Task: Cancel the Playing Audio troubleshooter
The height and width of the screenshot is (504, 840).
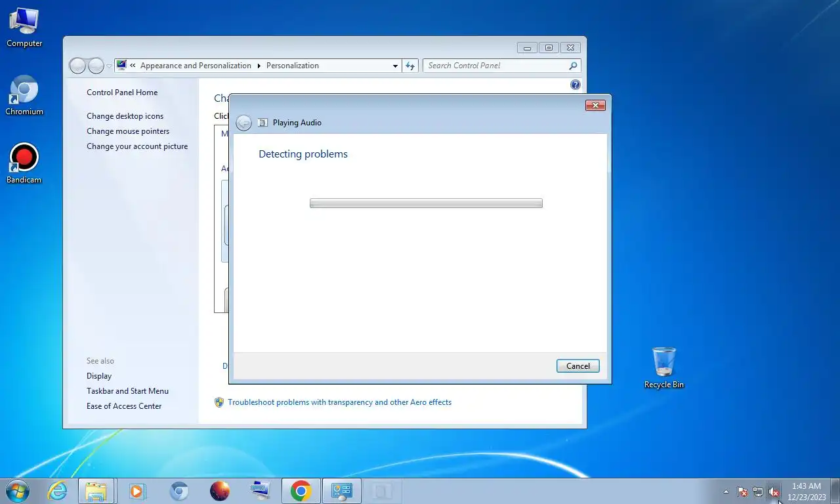Action: point(578,366)
